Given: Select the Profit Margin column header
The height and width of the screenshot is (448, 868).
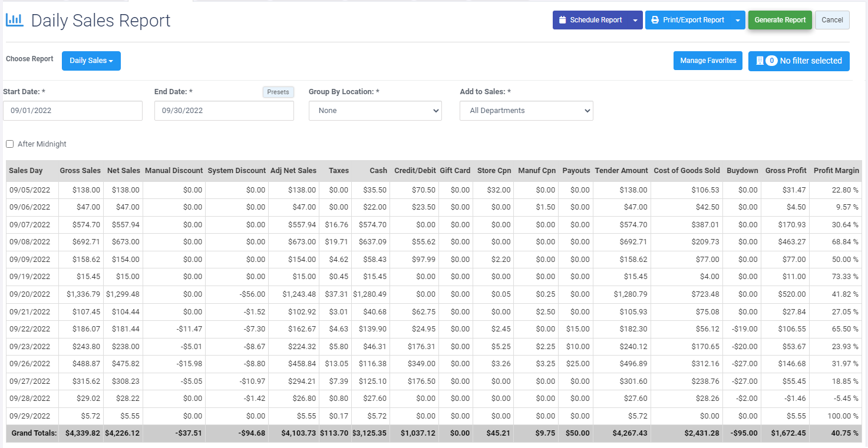Looking at the screenshot, I should point(836,170).
